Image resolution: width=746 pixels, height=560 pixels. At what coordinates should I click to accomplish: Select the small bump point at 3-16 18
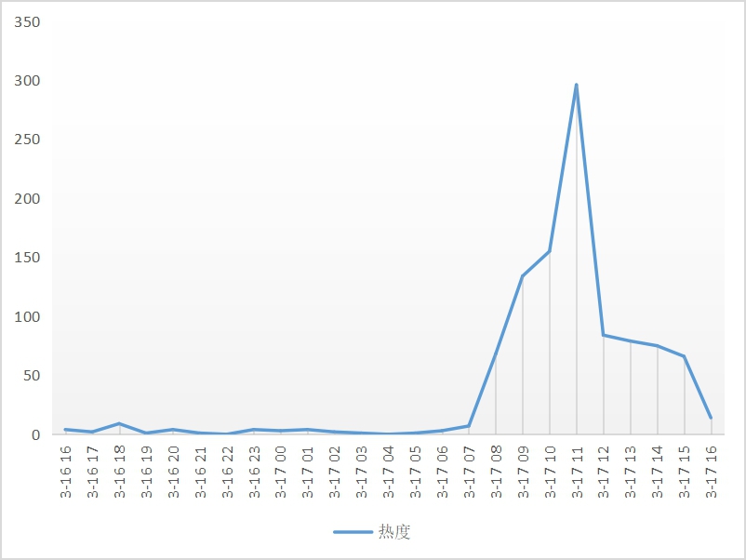119,423
